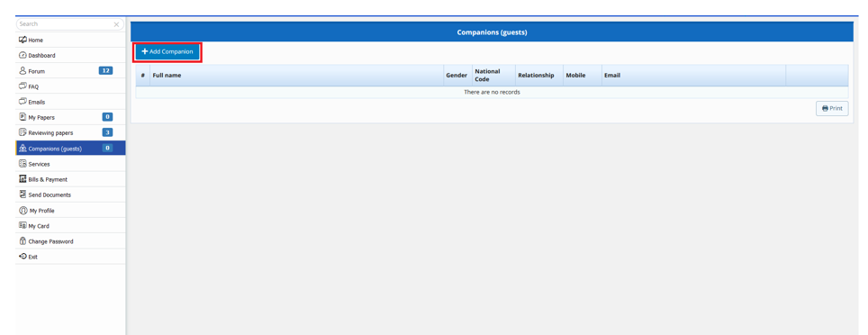Click the Forum person icon
Screen dimensions: 868x335
click(23, 71)
